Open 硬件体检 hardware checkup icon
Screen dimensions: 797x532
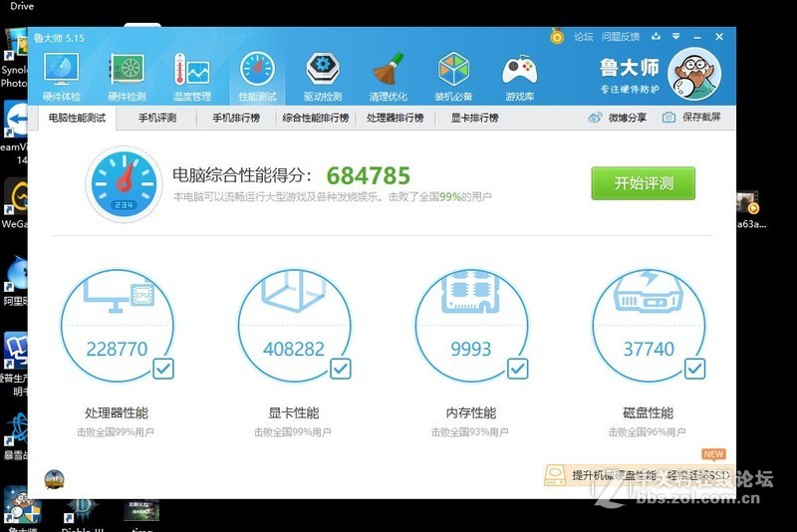tap(62, 77)
